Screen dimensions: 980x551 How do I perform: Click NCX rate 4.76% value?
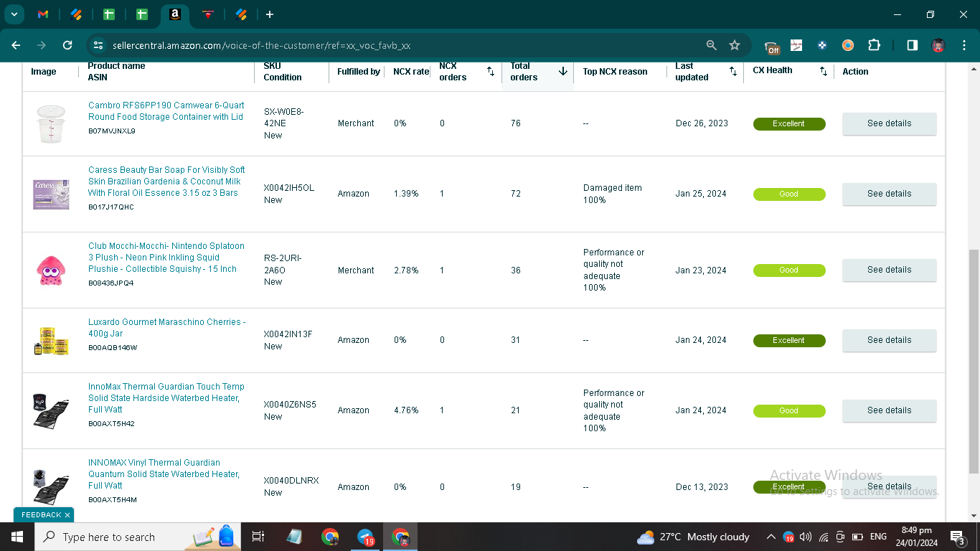(406, 410)
